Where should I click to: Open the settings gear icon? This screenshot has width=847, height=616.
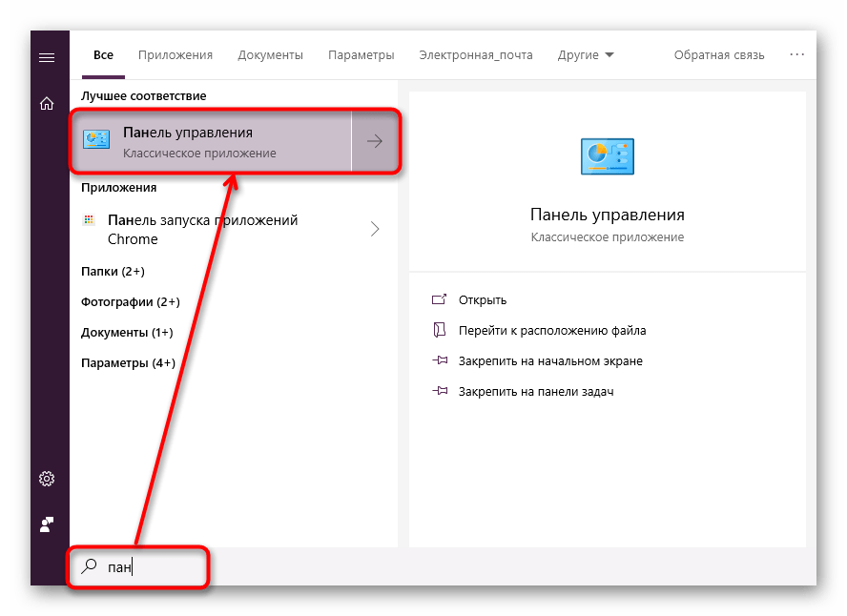(x=46, y=478)
